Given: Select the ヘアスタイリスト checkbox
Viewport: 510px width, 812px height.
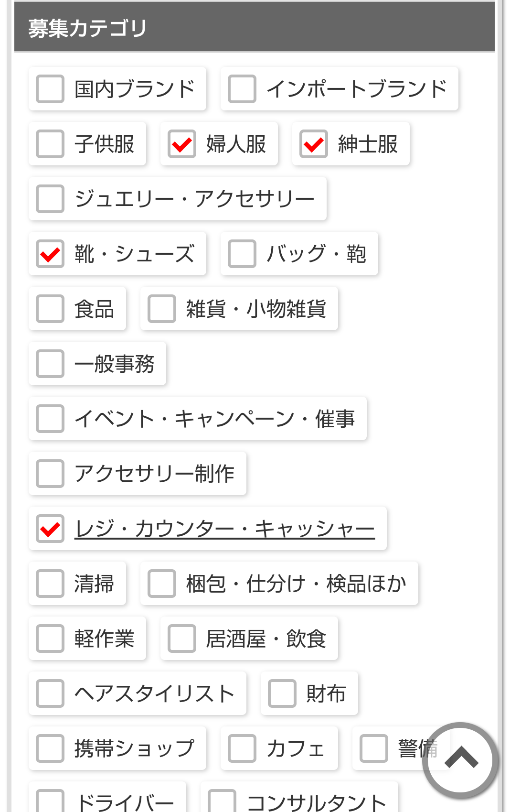Looking at the screenshot, I should click(50, 693).
